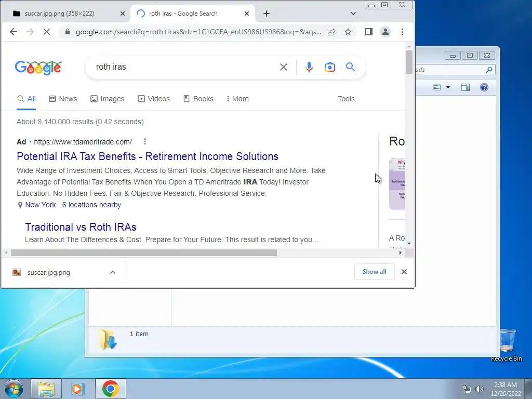The image size is (532, 399).
Task: Search by image camera icon
Action: (330, 67)
